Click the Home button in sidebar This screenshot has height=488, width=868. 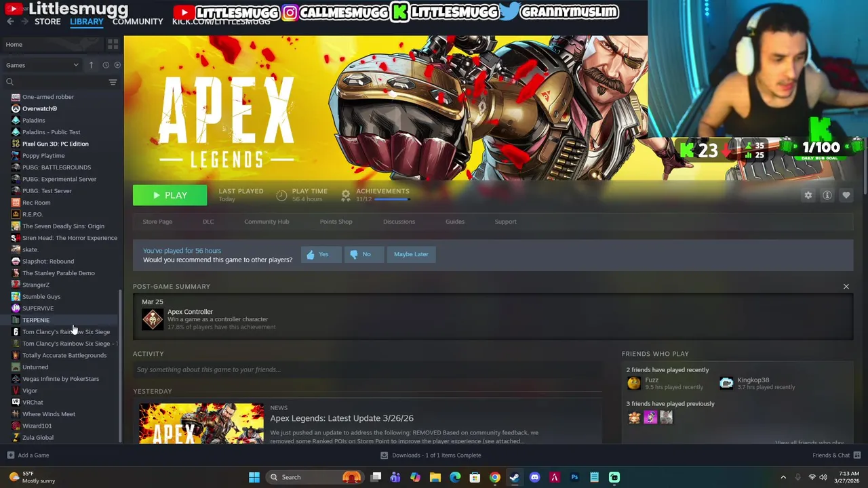(x=52, y=44)
